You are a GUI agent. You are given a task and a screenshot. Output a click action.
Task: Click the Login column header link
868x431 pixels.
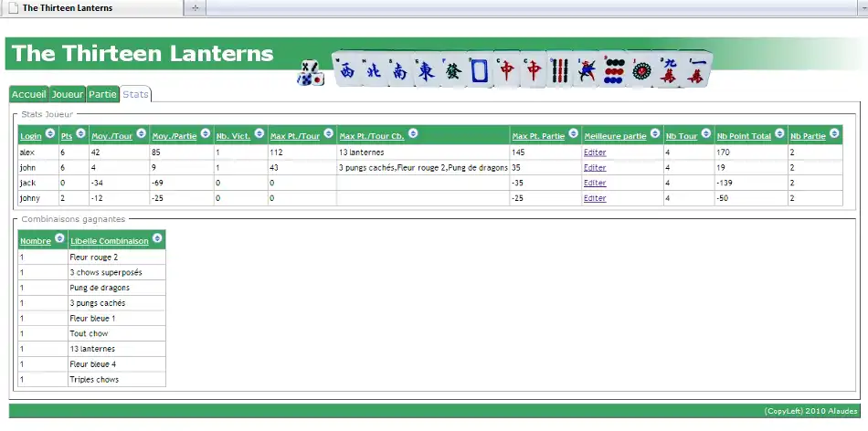[31, 136]
